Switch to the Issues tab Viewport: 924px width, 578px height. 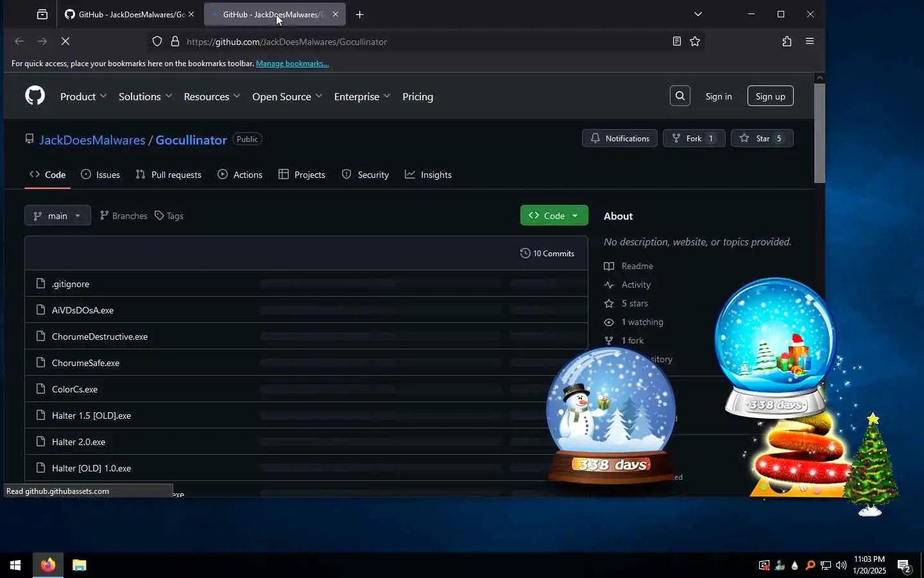[x=101, y=175]
